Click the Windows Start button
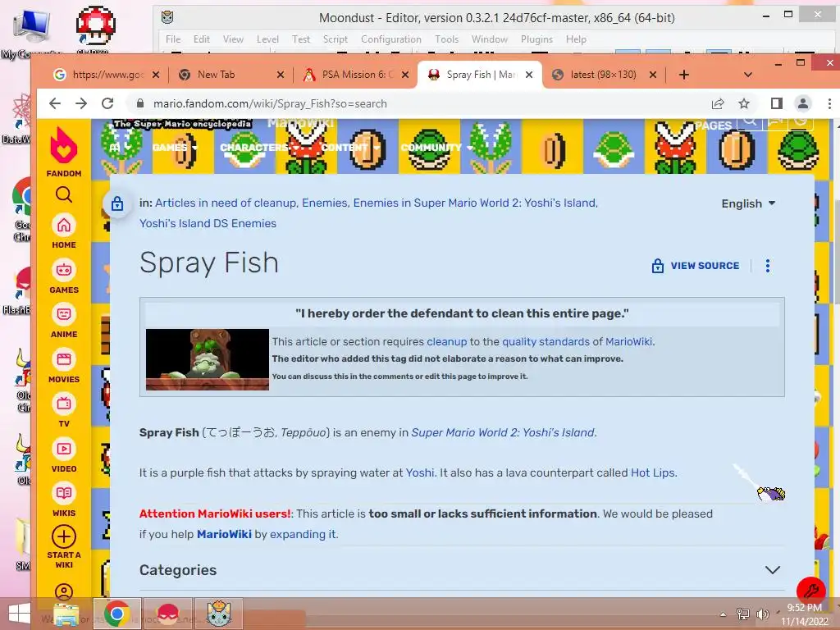 (x=20, y=614)
